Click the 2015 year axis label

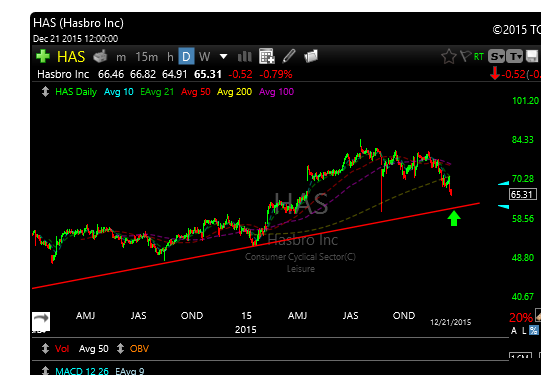(x=246, y=330)
